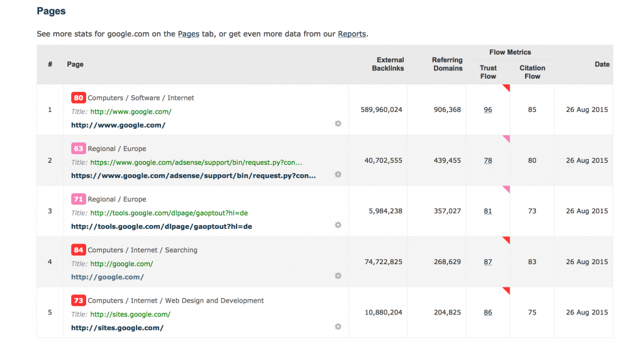
Task: Click the Page column header
Action: [x=75, y=64]
